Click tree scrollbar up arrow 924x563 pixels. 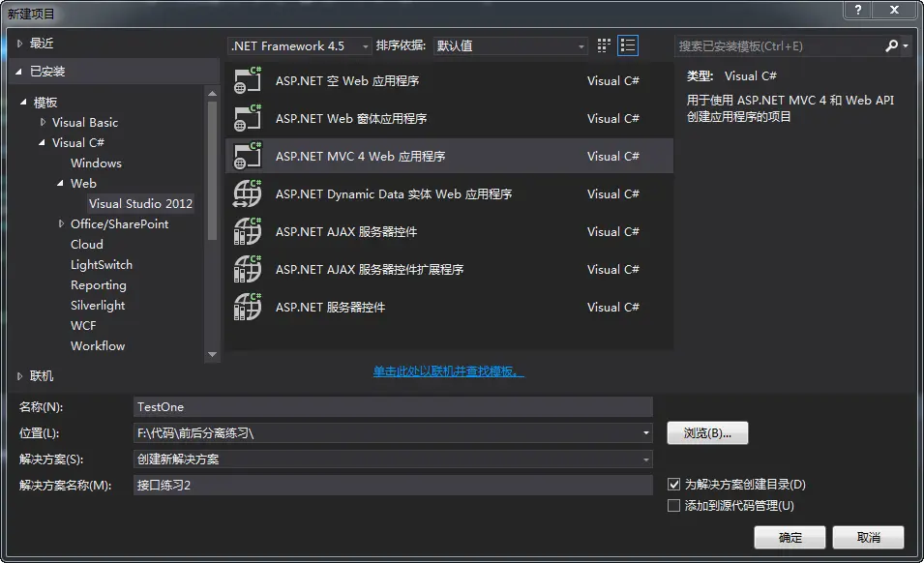(x=212, y=93)
